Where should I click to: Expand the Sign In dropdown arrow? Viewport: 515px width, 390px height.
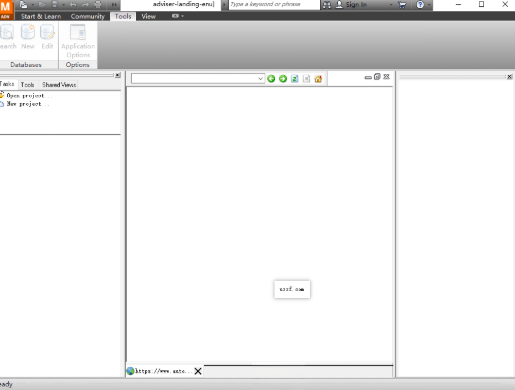391,5
